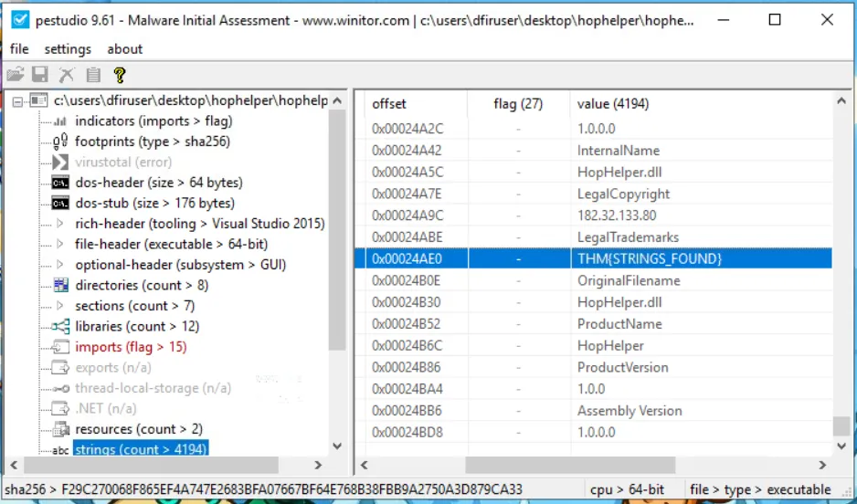Click the copy clipboard toolbar icon

click(x=93, y=74)
